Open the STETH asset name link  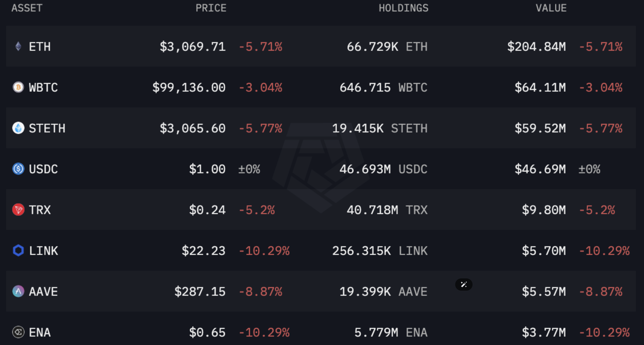pos(47,128)
